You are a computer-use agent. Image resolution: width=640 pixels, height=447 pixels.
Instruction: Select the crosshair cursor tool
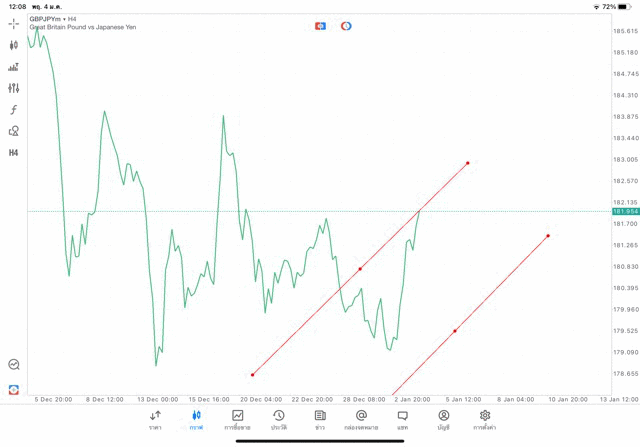point(14,23)
